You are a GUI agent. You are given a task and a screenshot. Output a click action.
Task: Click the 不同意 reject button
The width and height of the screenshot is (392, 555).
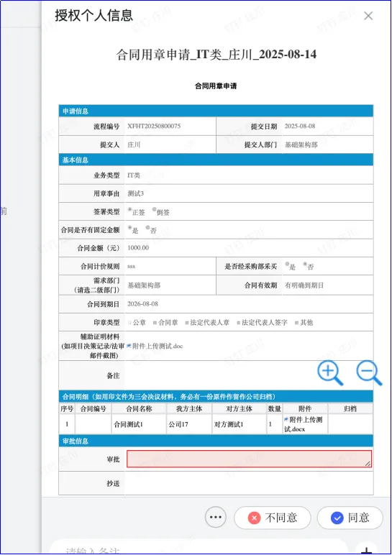point(273,518)
